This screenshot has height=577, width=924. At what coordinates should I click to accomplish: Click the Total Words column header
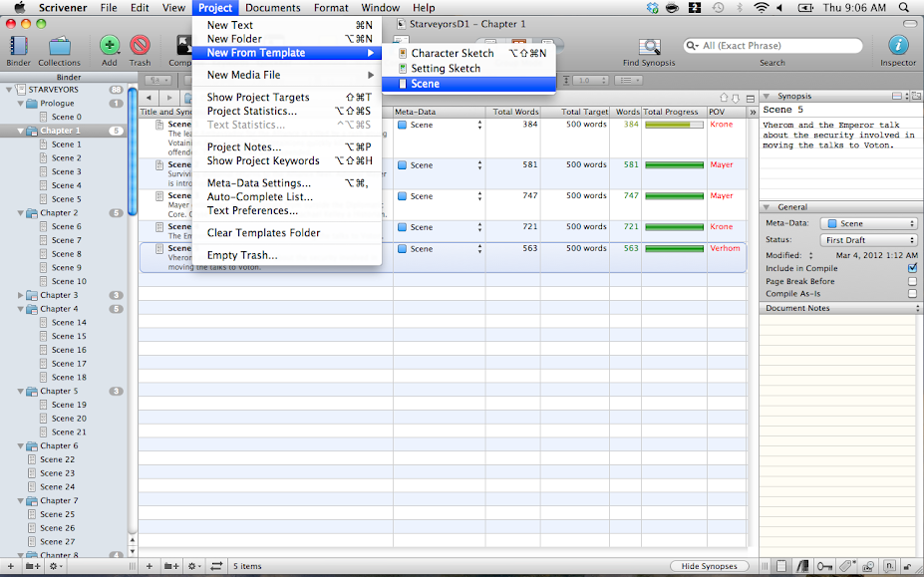[512, 112]
